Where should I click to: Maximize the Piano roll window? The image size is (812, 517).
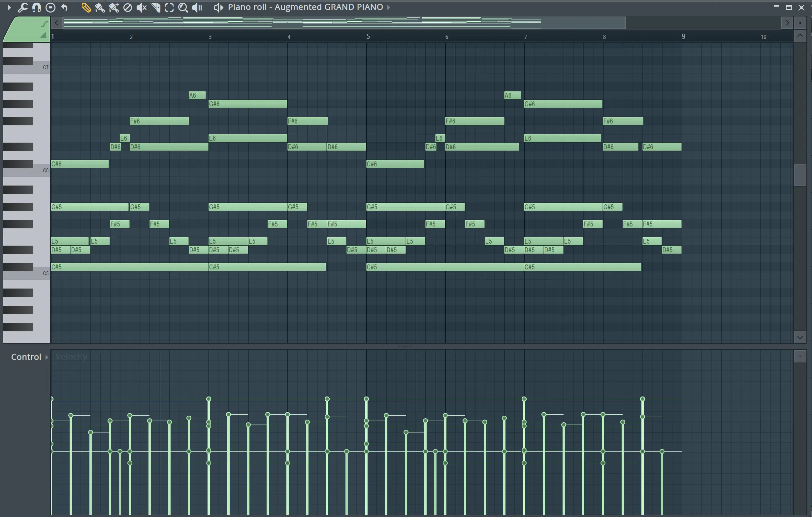(789, 7)
